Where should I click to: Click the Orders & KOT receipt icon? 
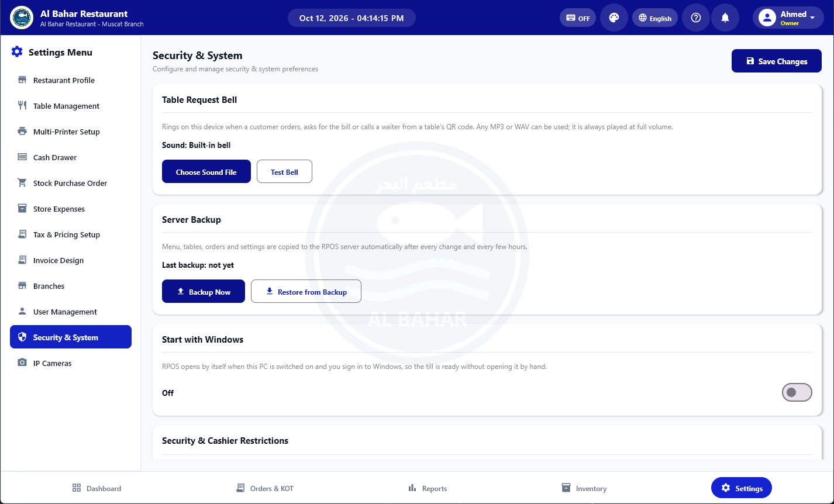coord(240,488)
